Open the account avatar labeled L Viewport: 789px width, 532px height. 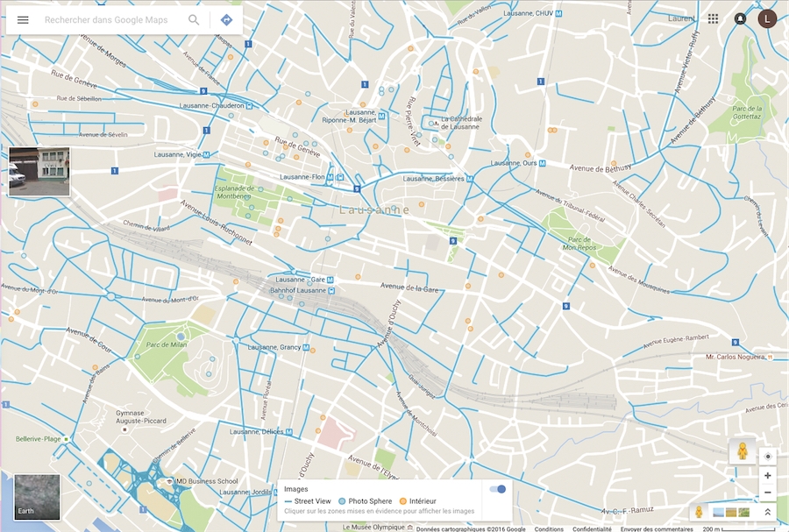pyautogui.click(x=767, y=18)
